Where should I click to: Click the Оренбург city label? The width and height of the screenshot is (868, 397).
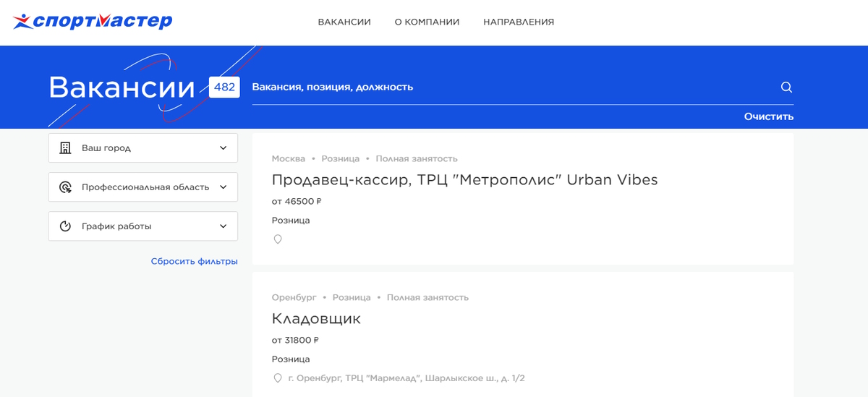(x=294, y=297)
